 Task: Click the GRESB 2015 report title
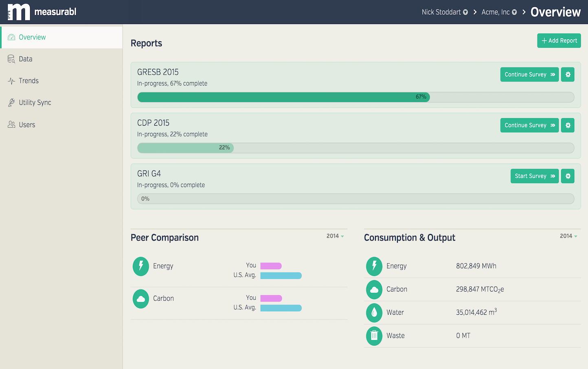coord(158,72)
